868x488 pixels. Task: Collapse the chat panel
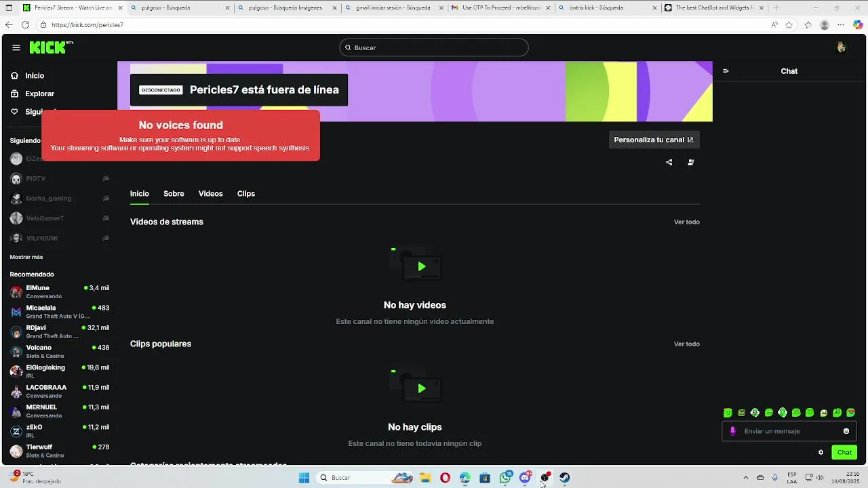click(x=726, y=71)
